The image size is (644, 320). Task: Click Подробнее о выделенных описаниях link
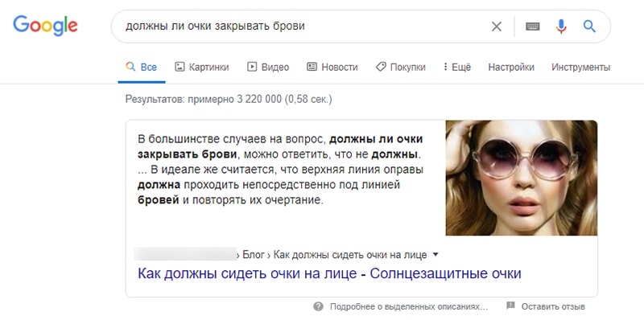(x=409, y=307)
